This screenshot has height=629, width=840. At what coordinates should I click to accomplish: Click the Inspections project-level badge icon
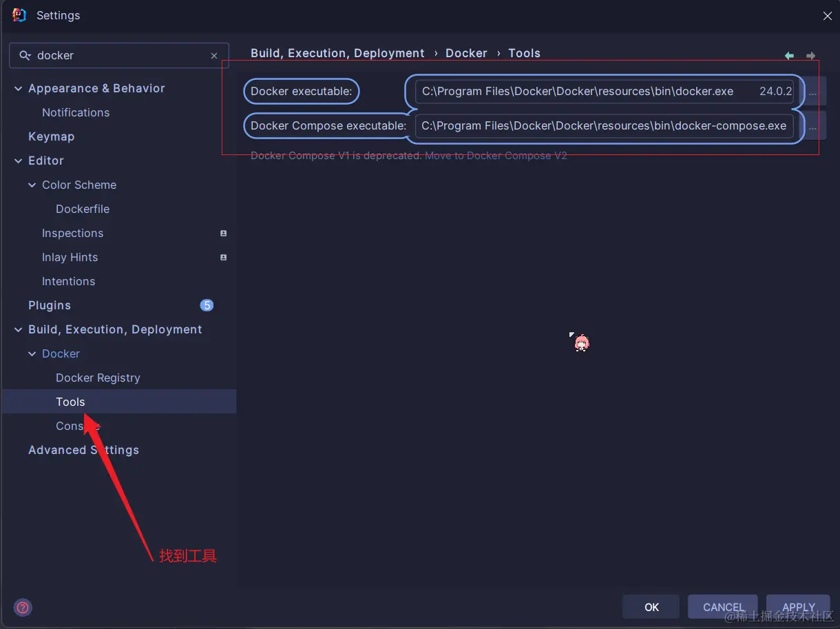pyautogui.click(x=223, y=234)
